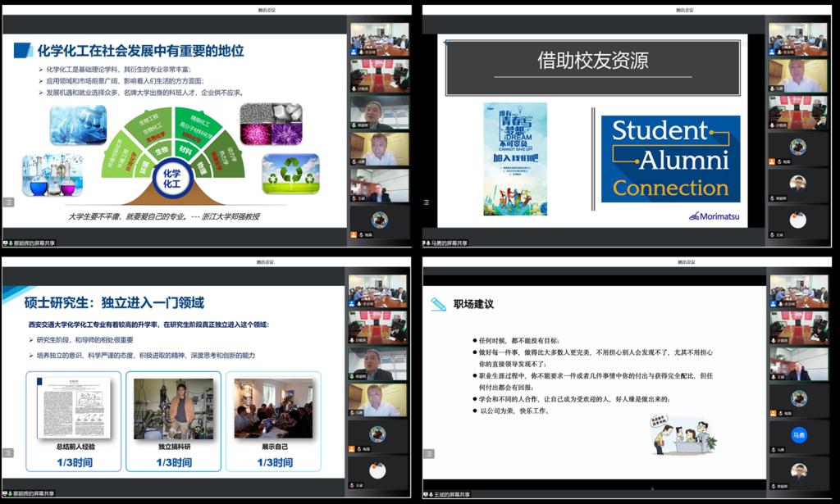Click the 马勇的屏幕共享 status label
The height and width of the screenshot is (504, 840).
point(449,243)
